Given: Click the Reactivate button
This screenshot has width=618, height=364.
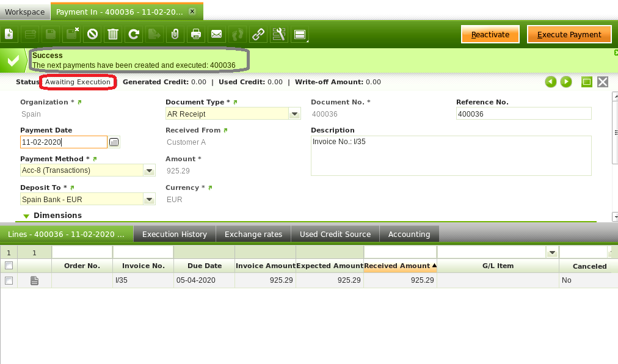Looking at the screenshot, I should (x=490, y=35).
